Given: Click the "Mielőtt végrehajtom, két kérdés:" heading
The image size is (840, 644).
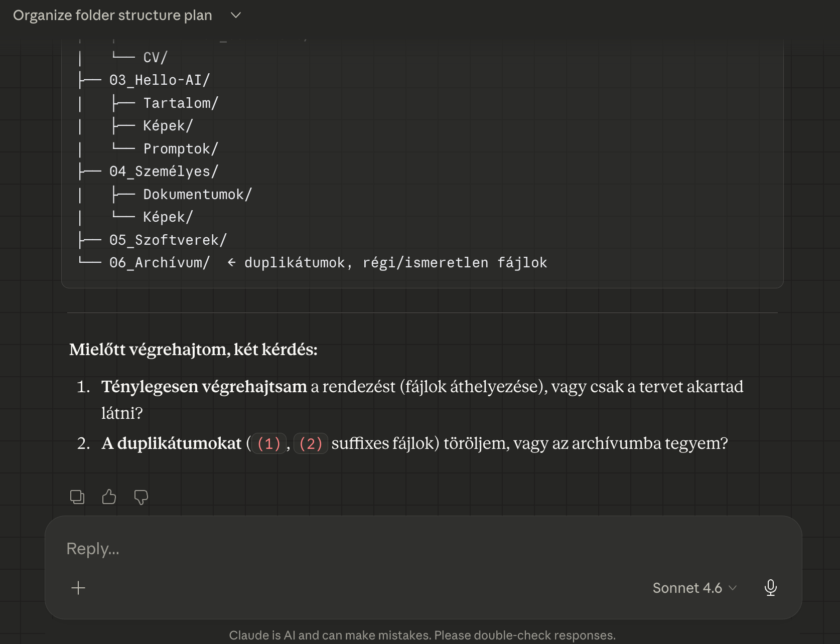Looking at the screenshot, I should click(x=193, y=350).
